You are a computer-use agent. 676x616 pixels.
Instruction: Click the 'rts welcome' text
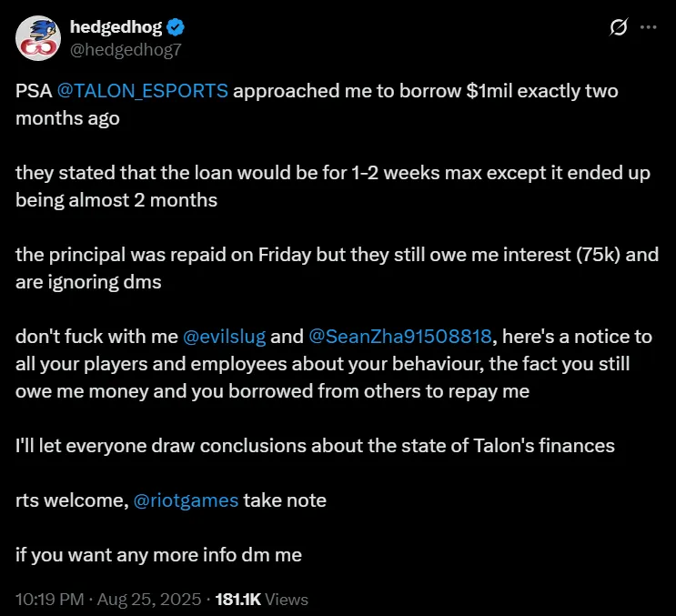pos(71,500)
